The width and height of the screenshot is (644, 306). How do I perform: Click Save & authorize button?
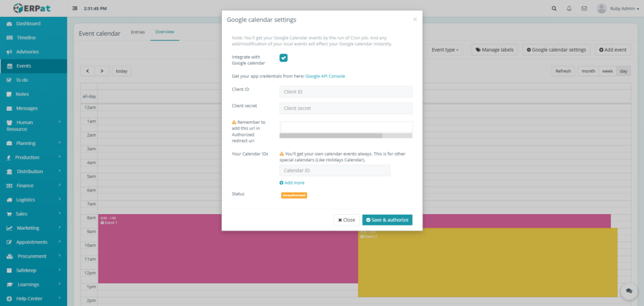[387, 220]
